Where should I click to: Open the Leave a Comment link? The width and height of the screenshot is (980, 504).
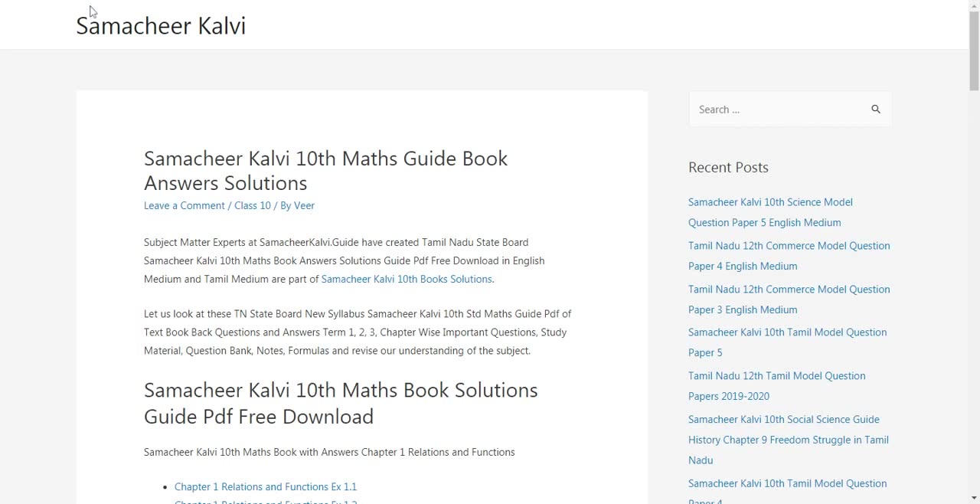pos(184,205)
